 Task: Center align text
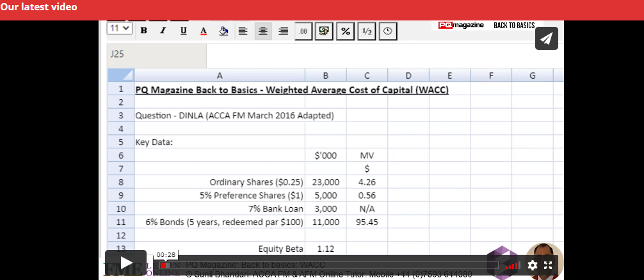coord(263,31)
